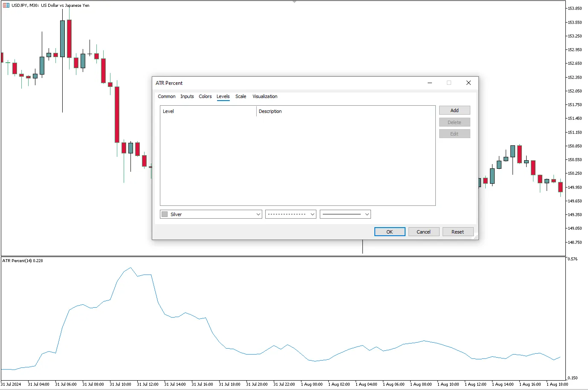Click the resize grip in the dialog corner
This screenshot has width=588, height=390.
(x=476, y=237)
